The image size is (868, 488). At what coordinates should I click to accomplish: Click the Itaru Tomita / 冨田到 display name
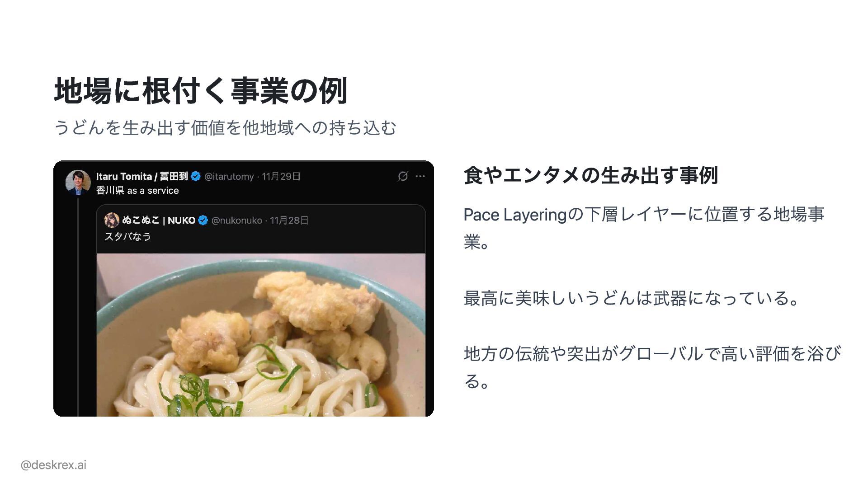point(142,176)
